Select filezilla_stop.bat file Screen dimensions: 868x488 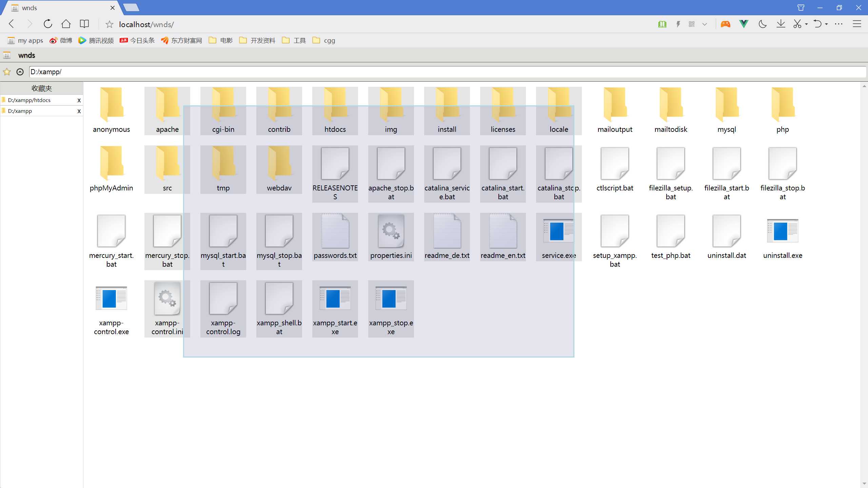tap(783, 174)
